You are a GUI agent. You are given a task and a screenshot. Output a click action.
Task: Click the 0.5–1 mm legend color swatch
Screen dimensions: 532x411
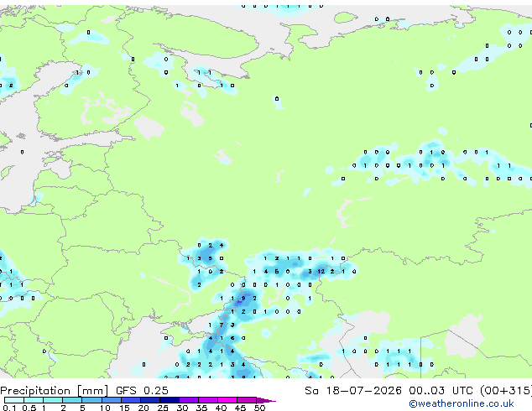point(34,400)
